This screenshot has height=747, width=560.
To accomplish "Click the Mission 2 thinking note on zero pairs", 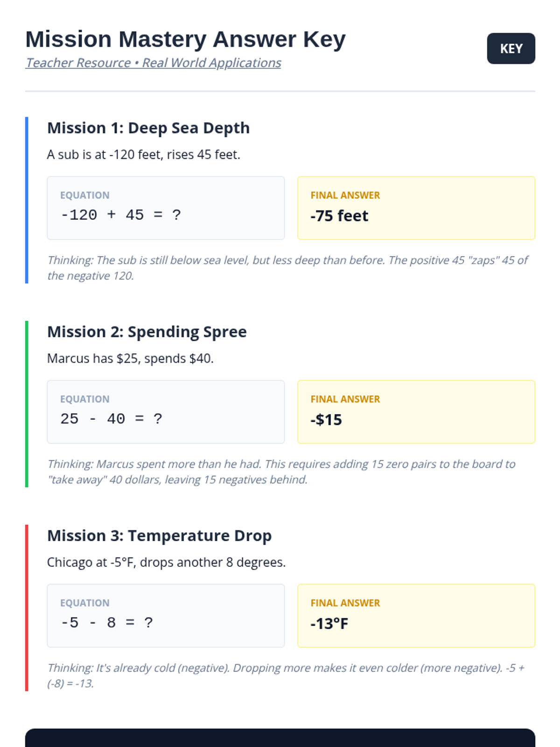I will click(281, 472).
